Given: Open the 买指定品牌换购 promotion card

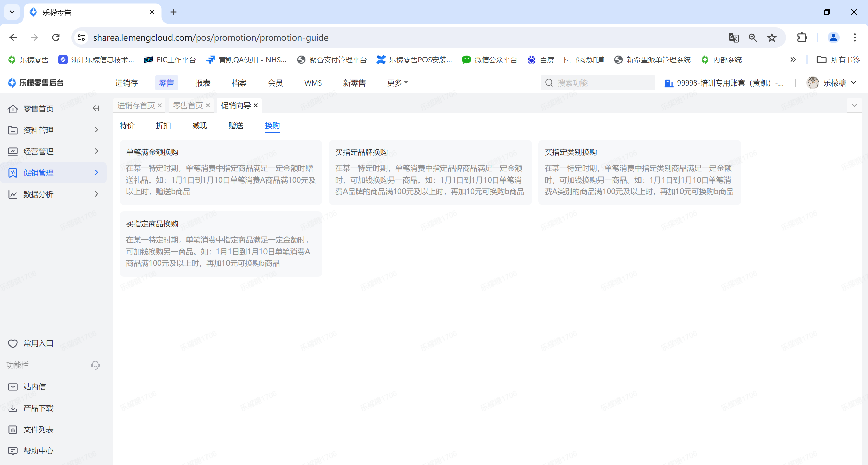Looking at the screenshot, I should [x=430, y=172].
